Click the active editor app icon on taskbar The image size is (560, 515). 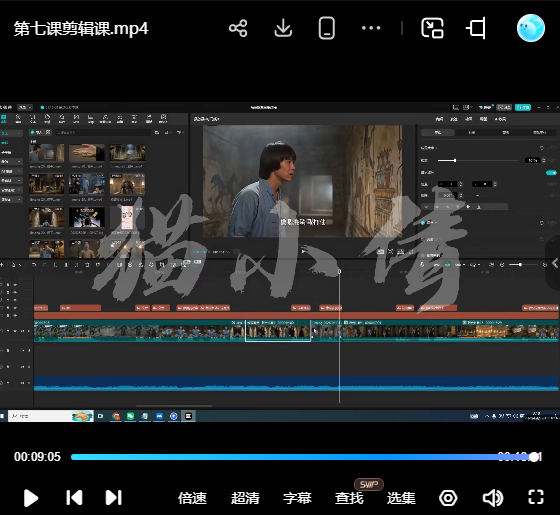188,416
